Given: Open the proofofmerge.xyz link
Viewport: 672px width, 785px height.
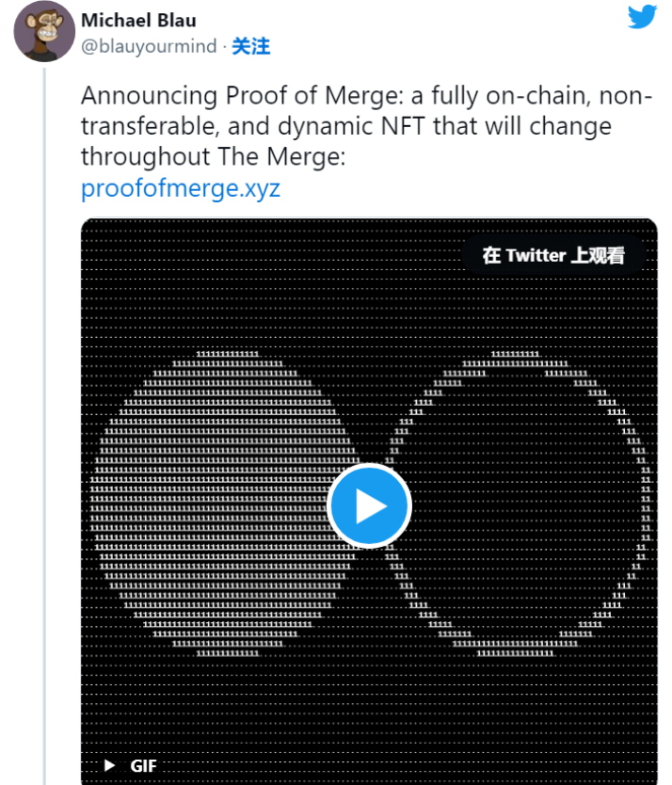Looking at the screenshot, I should 181,187.
